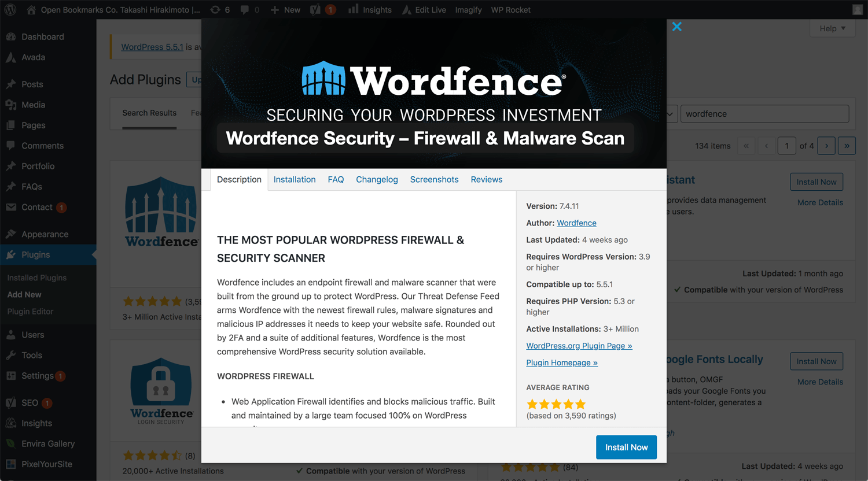Open More Details for Google Fonts plugin
Image resolution: width=868 pixels, height=481 pixels.
pyautogui.click(x=820, y=382)
